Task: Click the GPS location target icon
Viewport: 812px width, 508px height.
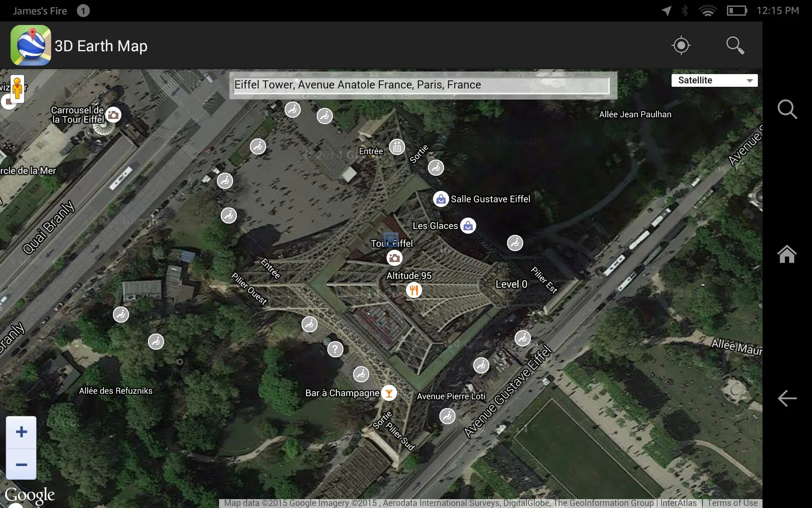Action: pos(681,46)
